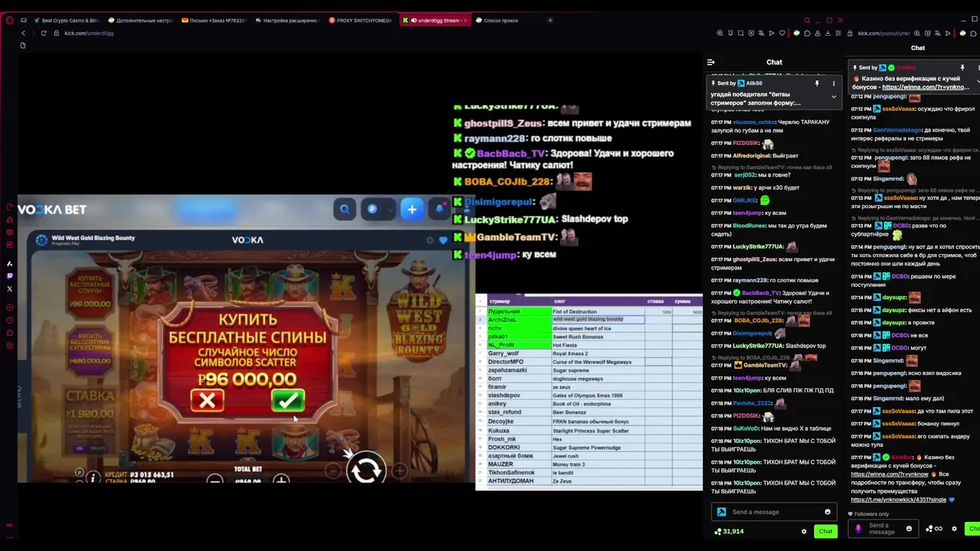Open the PROXY SWITCHYOMEGA tab
Screen dimensions: 980x551
pos(360,21)
